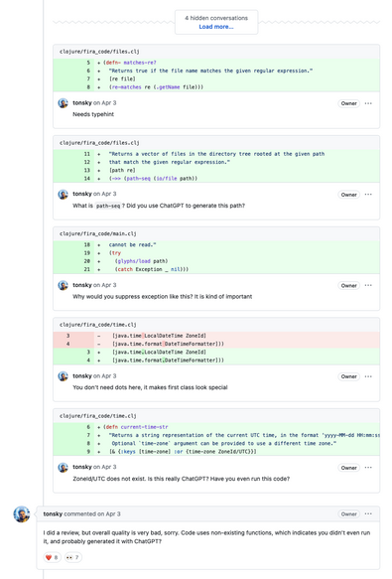Toggle eyes reaction with 7 votes
This screenshot has width=392, height=579.
[x=73, y=557]
